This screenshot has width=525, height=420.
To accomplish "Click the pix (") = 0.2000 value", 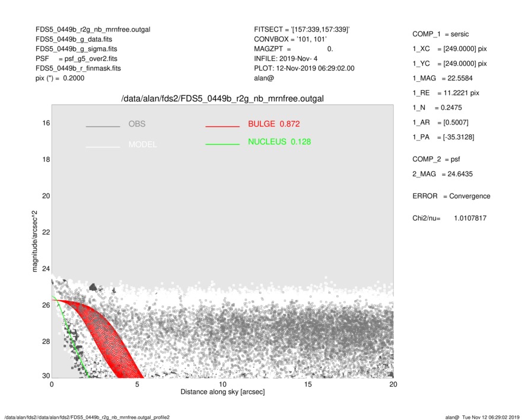I will click(60, 78).
